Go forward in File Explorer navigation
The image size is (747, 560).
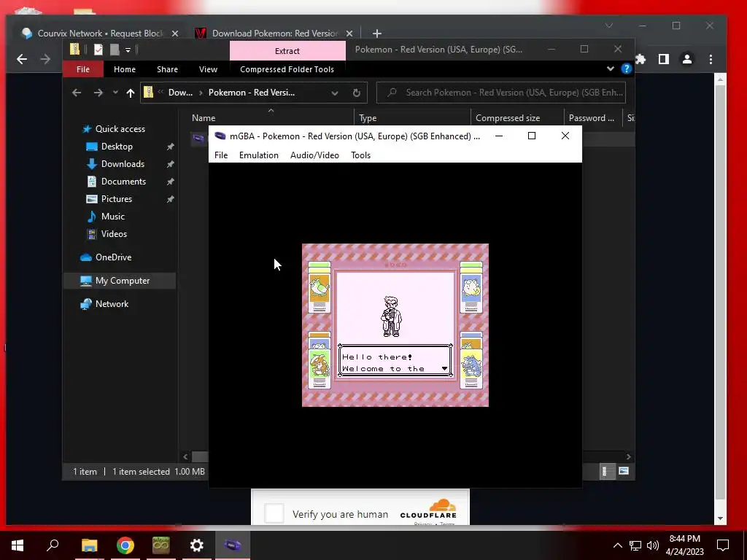98,93
